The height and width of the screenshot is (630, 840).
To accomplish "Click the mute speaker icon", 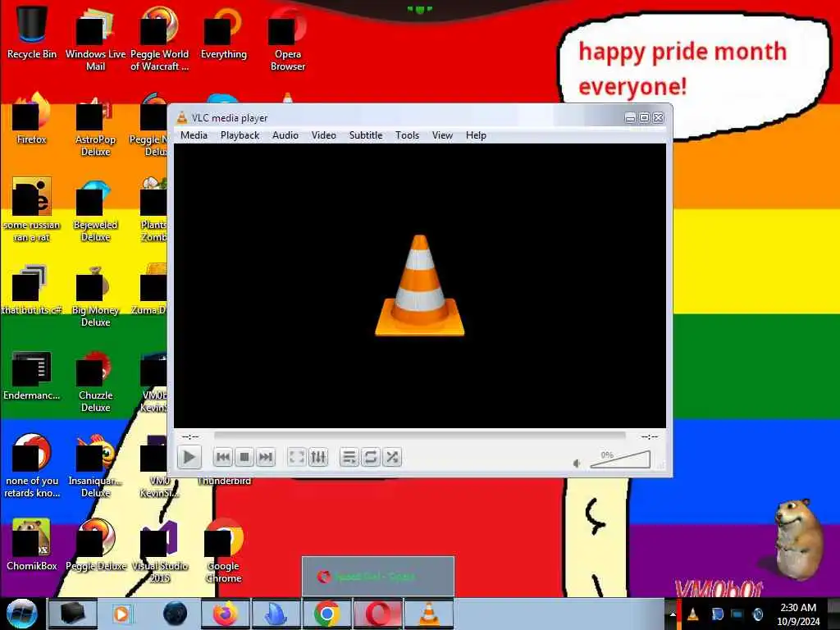I will pyautogui.click(x=577, y=463).
